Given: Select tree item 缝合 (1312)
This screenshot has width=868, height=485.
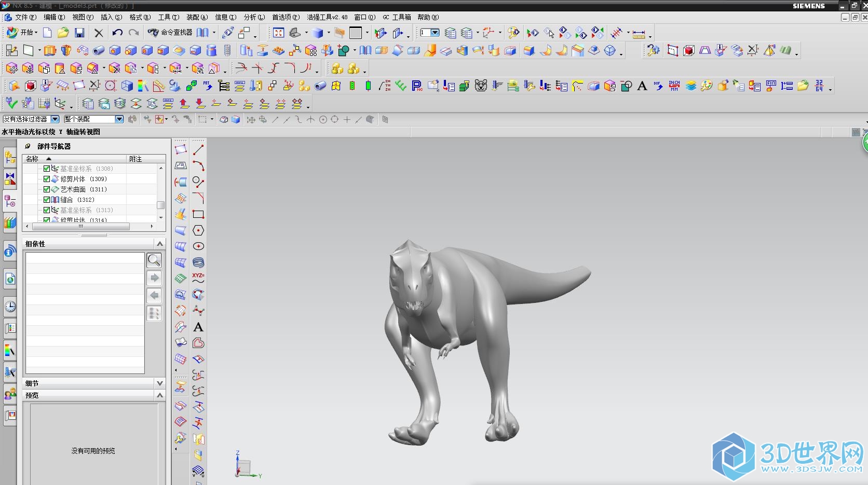Looking at the screenshot, I should click(x=77, y=200).
